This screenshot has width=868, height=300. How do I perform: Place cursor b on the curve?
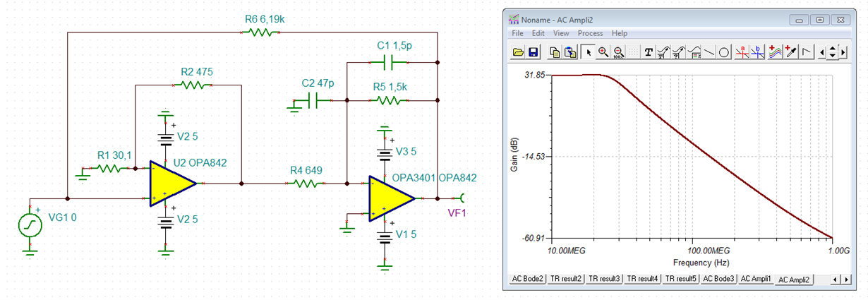pos(758,52)
